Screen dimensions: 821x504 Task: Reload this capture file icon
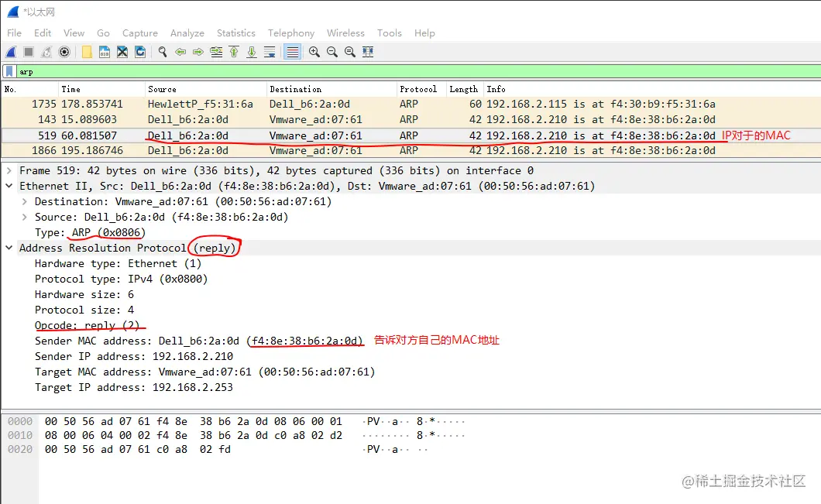(x=140, y=52)
